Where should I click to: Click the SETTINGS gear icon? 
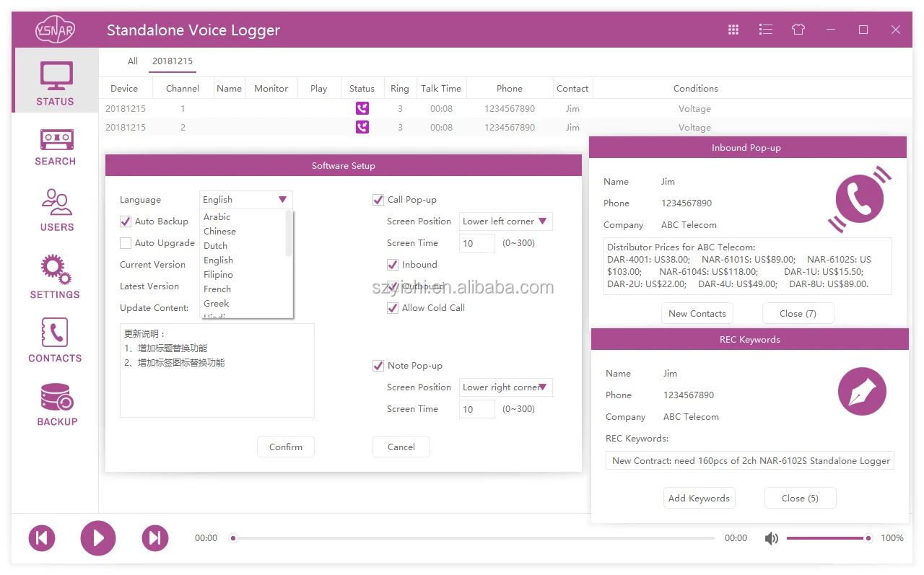point(55,275)
